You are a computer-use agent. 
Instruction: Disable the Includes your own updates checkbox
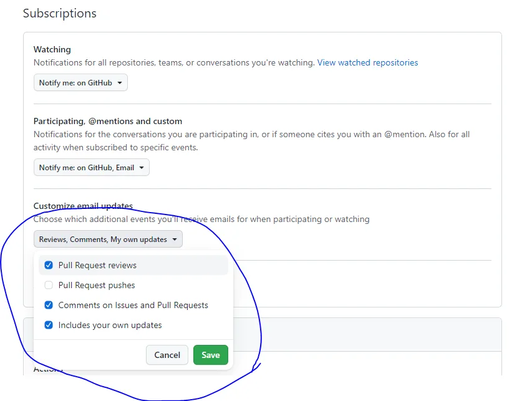point(49,325)
